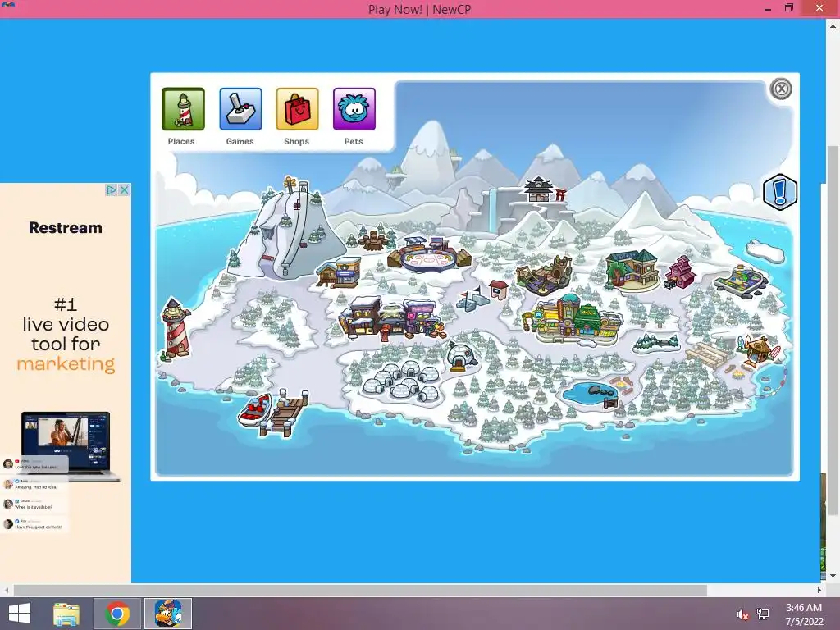840x630 pixels.
Task: Go to the pink School building
Action: 680,272
